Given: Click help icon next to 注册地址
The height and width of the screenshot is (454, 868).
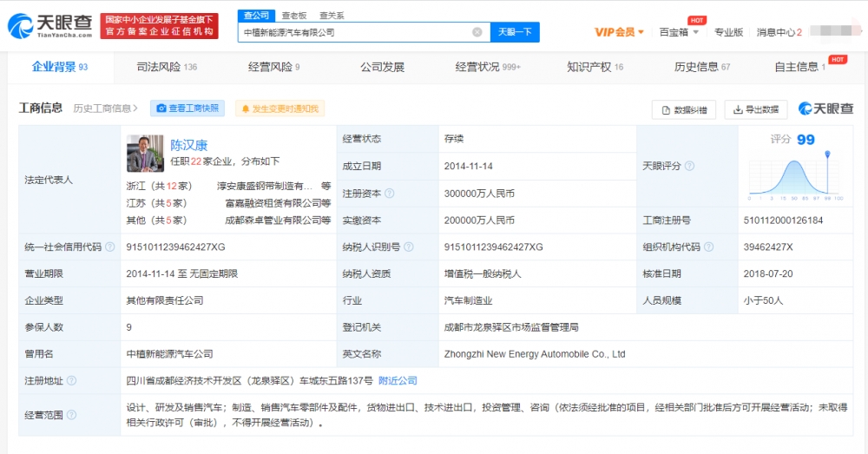Looking at the screenshot, I should point(71,380).
